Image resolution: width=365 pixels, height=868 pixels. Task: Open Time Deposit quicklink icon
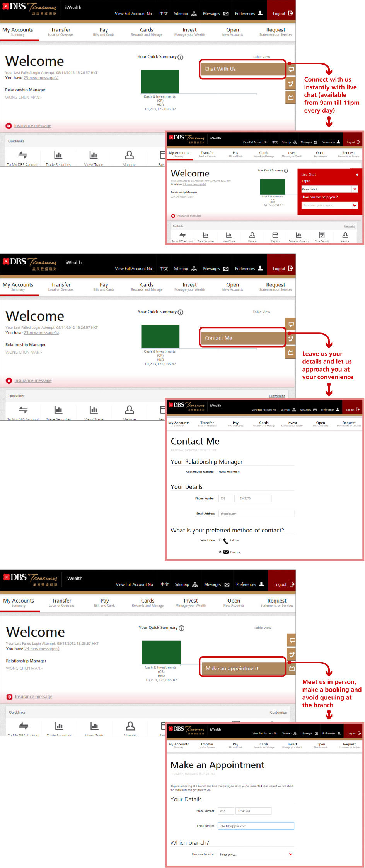point(322,235)
